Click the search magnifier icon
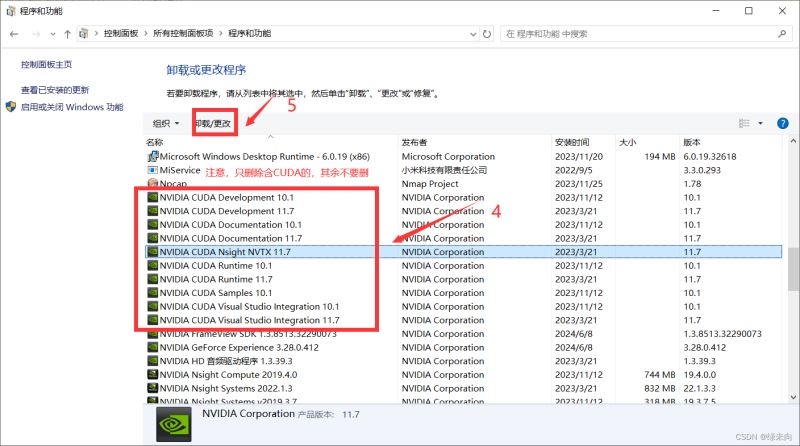The image size is (800, 446). (782, 34)
